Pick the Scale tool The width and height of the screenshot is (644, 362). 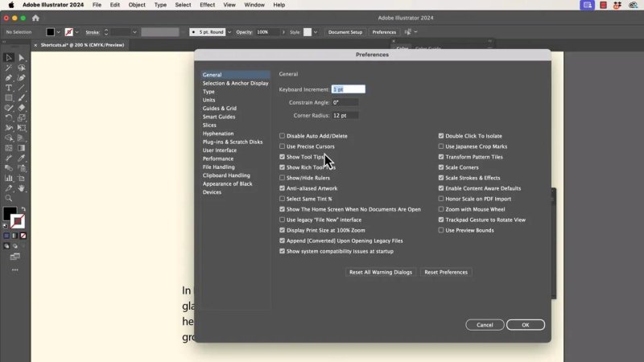[22, 117]
